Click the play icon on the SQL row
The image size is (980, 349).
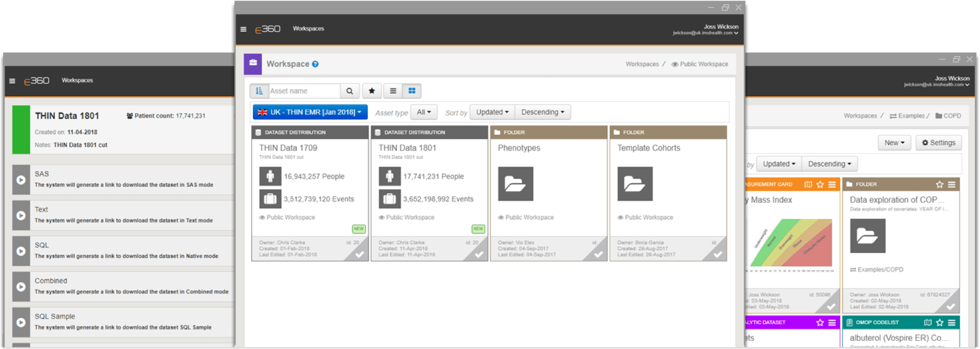click(21, 251)
